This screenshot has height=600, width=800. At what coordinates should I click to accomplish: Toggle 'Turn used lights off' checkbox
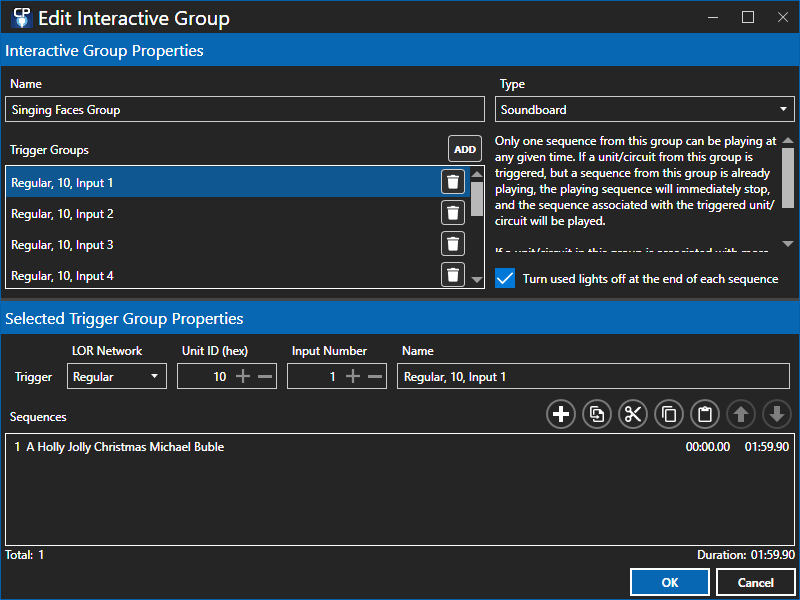click(505, 279)
